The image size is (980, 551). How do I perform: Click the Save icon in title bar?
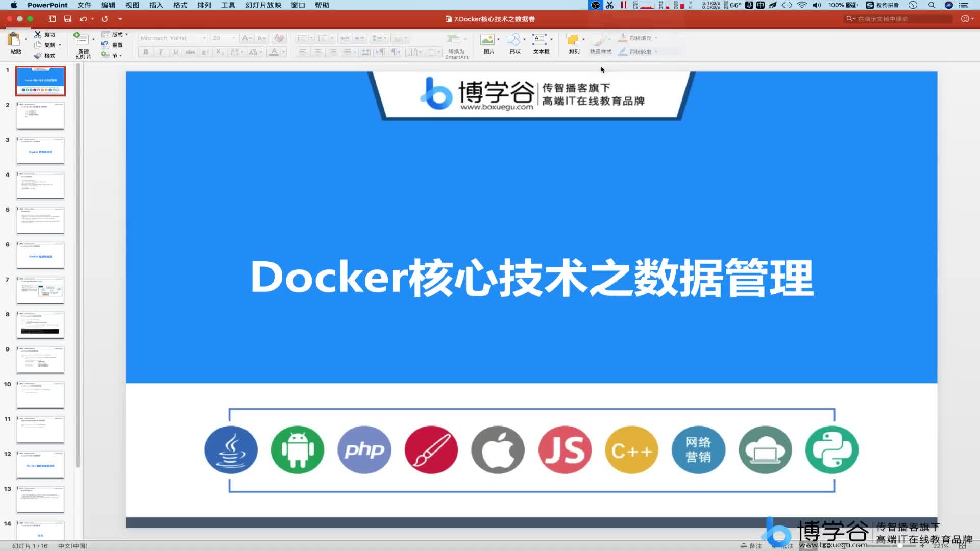pos(68,19)
